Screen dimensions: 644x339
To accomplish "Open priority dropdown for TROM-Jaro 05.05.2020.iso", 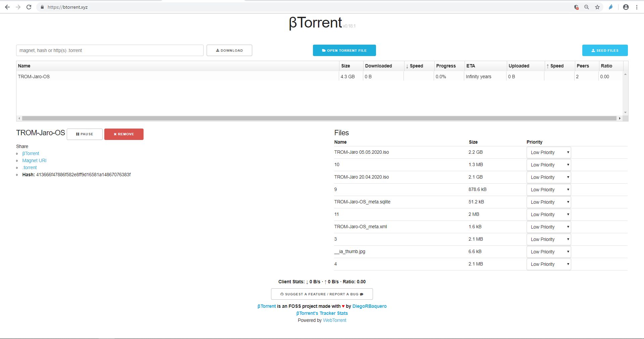I will pyautogui.click(x=549, y=152).
